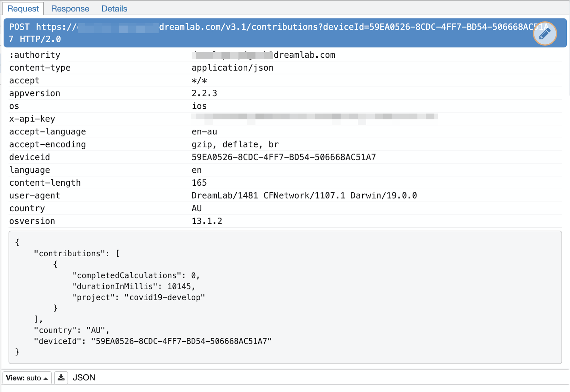This screenshot has height=392, width=570.
Task: Click the "durationInMillis": 10145 line
Action: [133, 287]
